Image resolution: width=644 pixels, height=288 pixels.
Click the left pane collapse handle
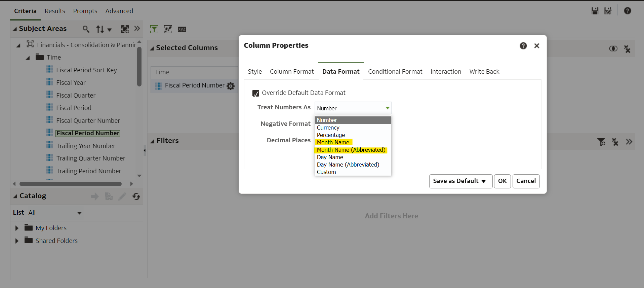click(x=145, y=150)
